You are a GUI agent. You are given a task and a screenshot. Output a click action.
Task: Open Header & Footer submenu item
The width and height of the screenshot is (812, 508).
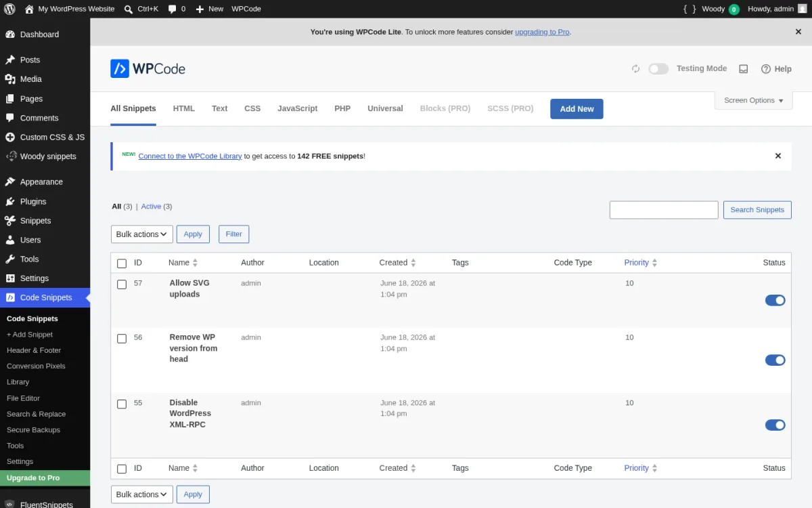click(x=34, y=350)
